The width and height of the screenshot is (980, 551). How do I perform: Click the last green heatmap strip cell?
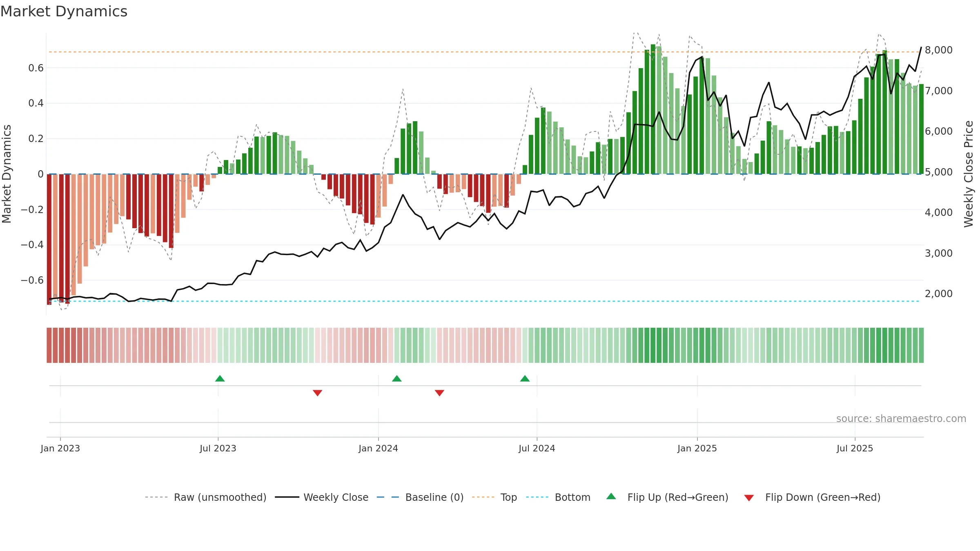click(x=921, y=345)
